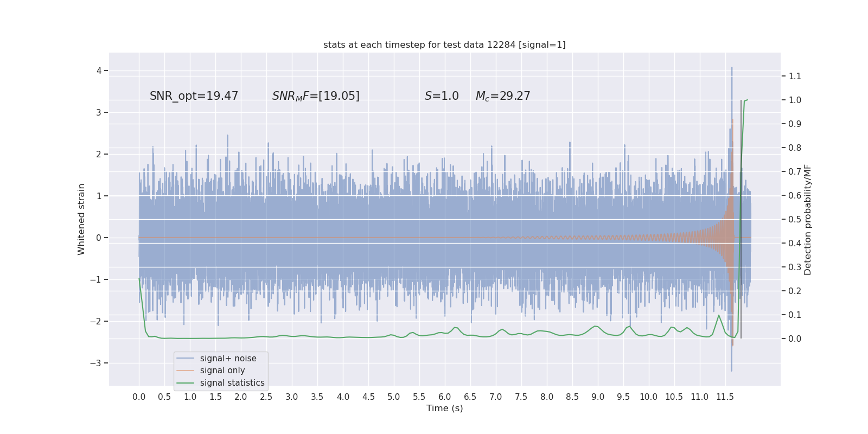The width and height of the screenshot is (868, 434).
Task: Click the 1.0 tick on right probability axis
Action: point(795,100)
